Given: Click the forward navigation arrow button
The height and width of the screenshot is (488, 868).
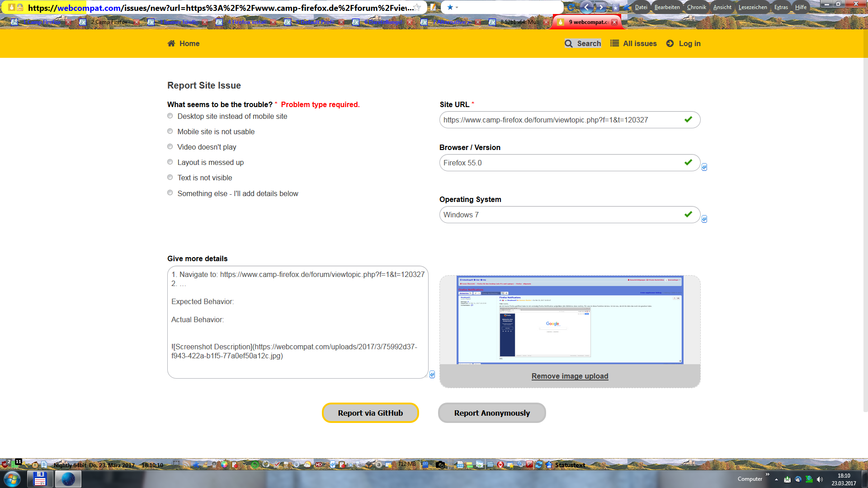Looking at the screenshot, I should point(601,7).
